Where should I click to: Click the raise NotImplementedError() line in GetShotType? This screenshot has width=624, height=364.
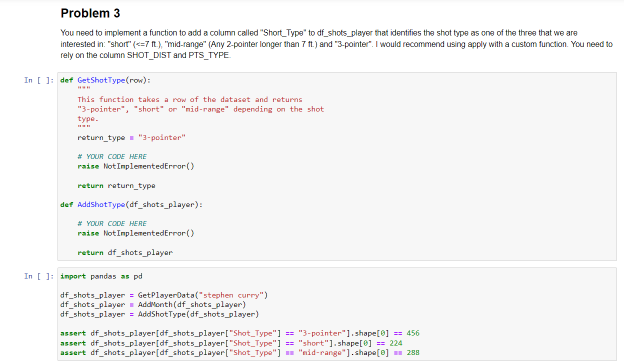[136, 166]
